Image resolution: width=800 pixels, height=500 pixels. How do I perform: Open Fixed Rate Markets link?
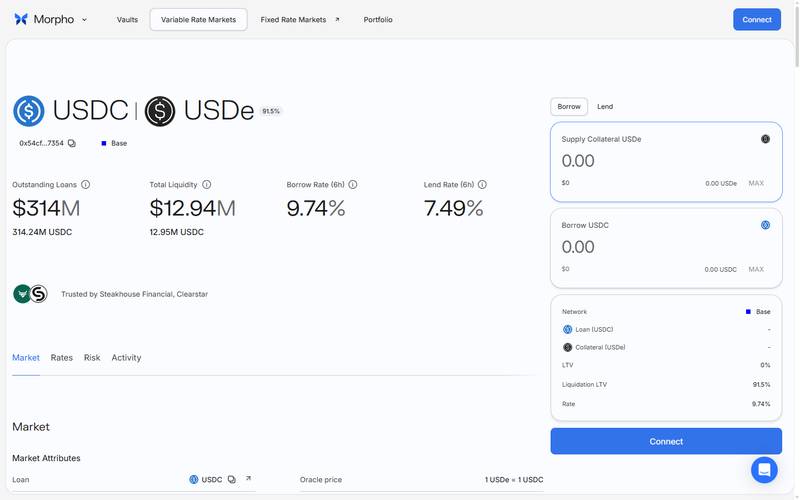click(293, 19)
